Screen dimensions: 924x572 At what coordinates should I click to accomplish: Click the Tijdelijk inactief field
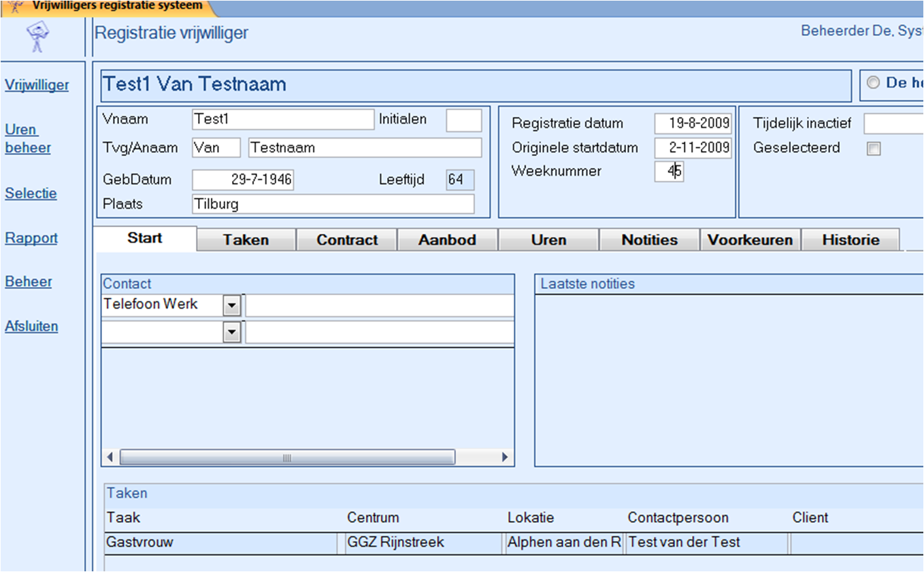(x=893, y=124)
